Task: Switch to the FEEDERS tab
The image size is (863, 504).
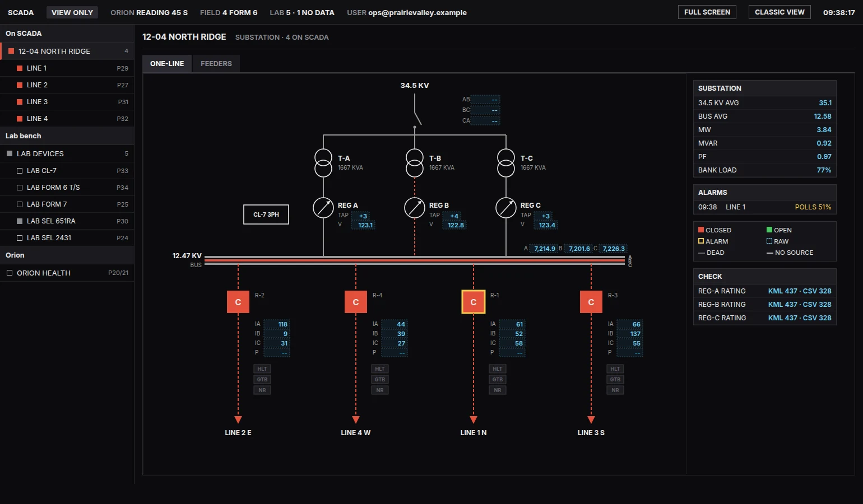Action: (216, 64)
